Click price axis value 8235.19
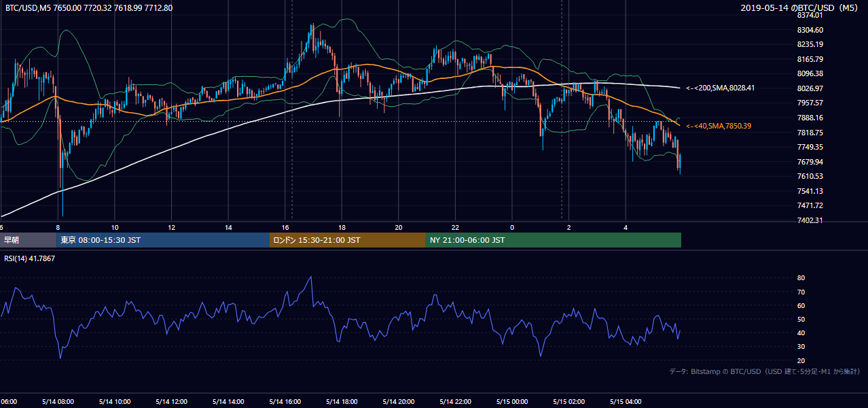The height and width of the screenshot is (408, 868). 810,44
